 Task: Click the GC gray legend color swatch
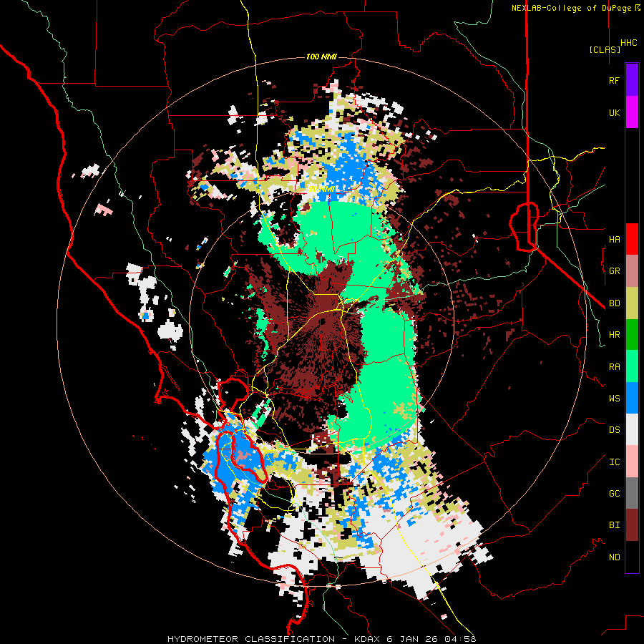point(632,493)
